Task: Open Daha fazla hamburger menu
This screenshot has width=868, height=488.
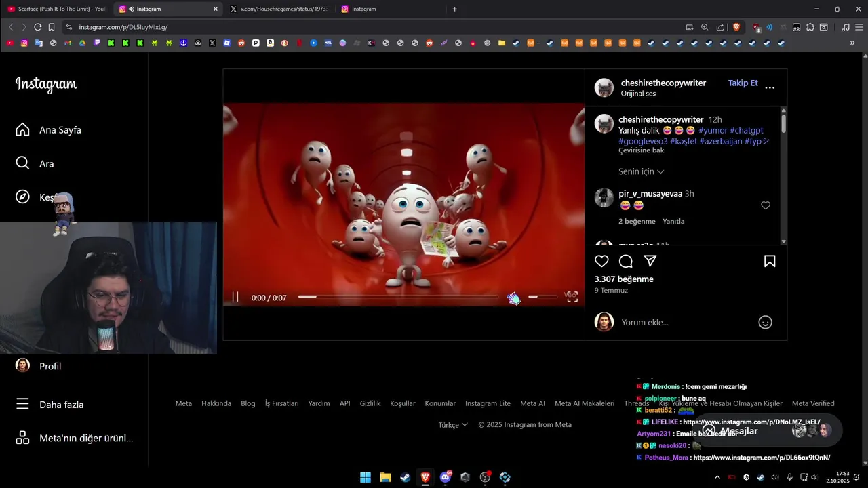Action: tap(22, 404)
